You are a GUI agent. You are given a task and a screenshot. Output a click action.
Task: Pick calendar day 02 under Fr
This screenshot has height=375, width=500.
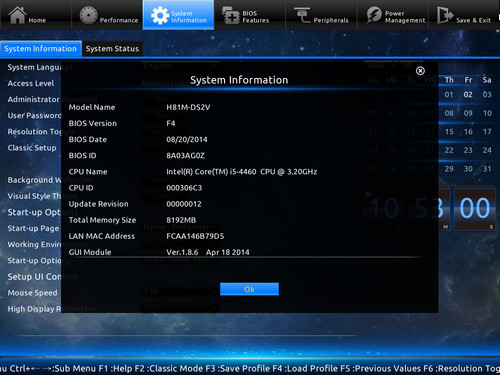coord(468,95)
